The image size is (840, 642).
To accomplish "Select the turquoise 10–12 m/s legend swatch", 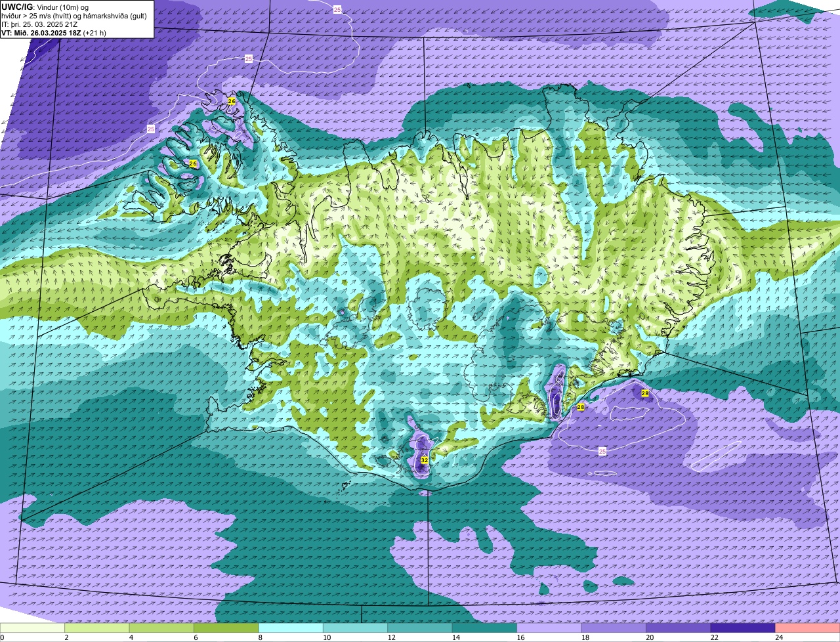I will click(356, 628).
